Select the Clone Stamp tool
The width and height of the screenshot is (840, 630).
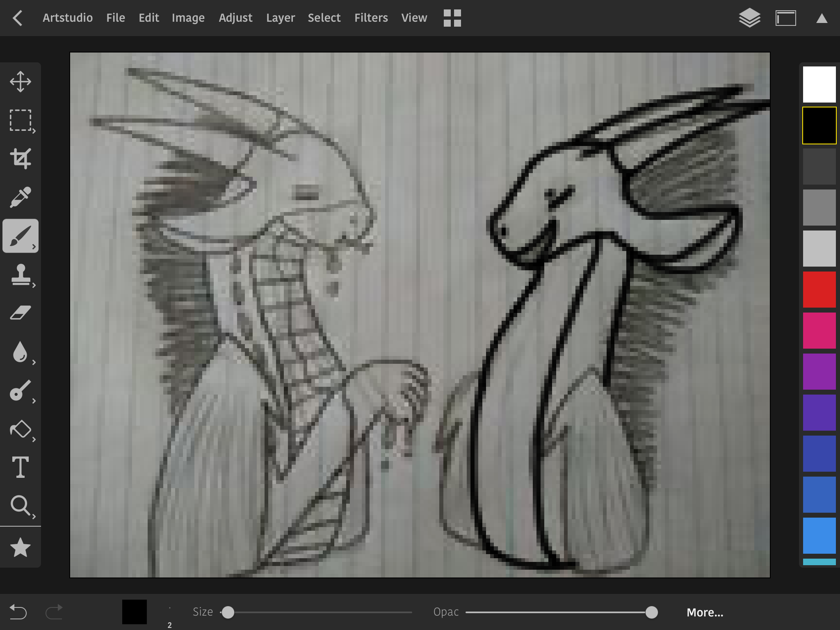[20, 274]
